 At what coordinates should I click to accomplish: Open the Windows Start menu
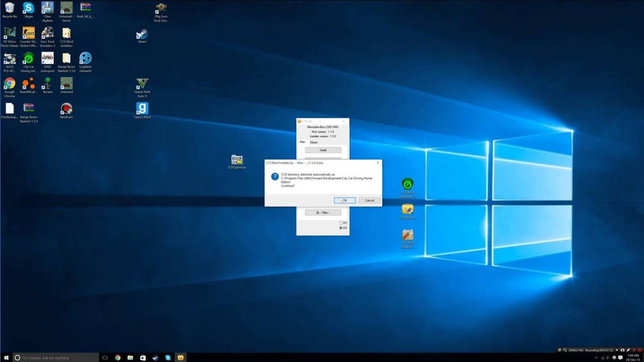[x=6, y=357]
